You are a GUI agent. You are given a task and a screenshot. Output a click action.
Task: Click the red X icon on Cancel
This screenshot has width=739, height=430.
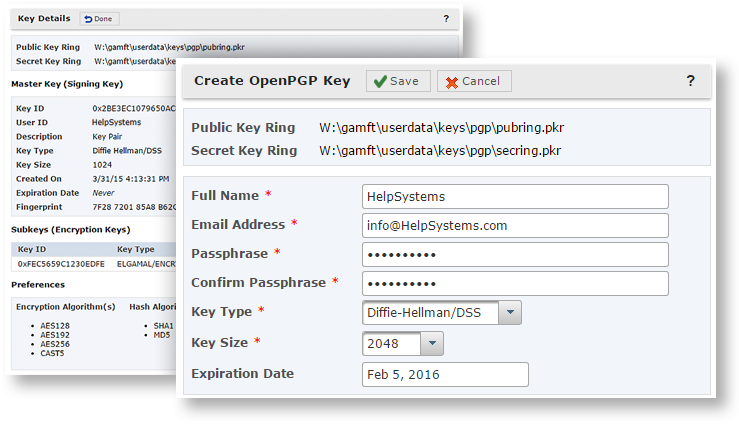click(452, 83)
